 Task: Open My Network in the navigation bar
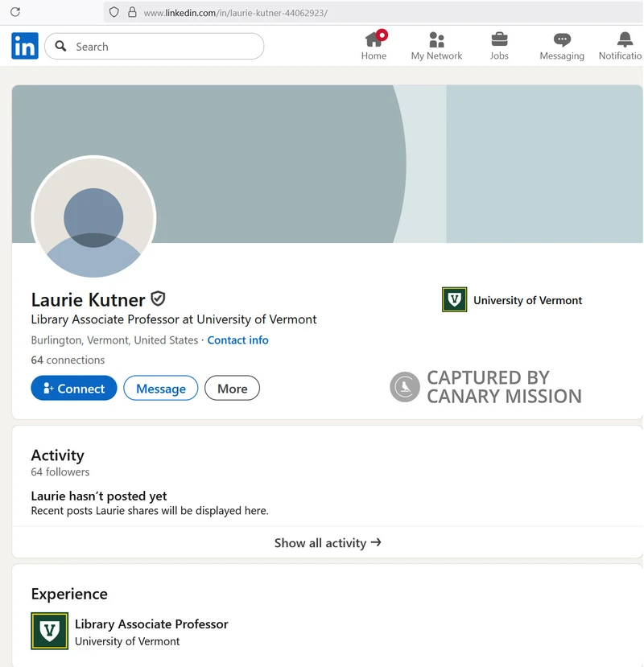point(436,46)
